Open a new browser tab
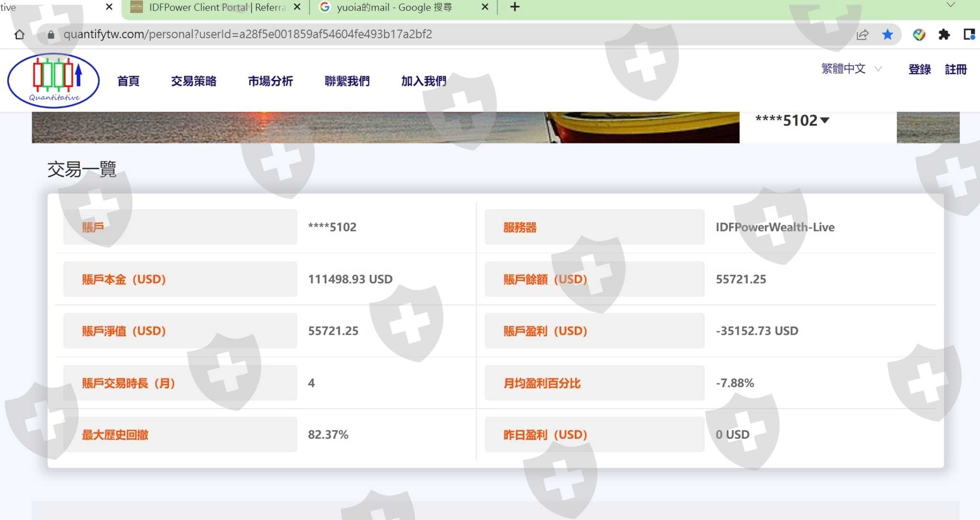This screenshot has height=520, width=980. pyautogui.click(x=515, y=7)
